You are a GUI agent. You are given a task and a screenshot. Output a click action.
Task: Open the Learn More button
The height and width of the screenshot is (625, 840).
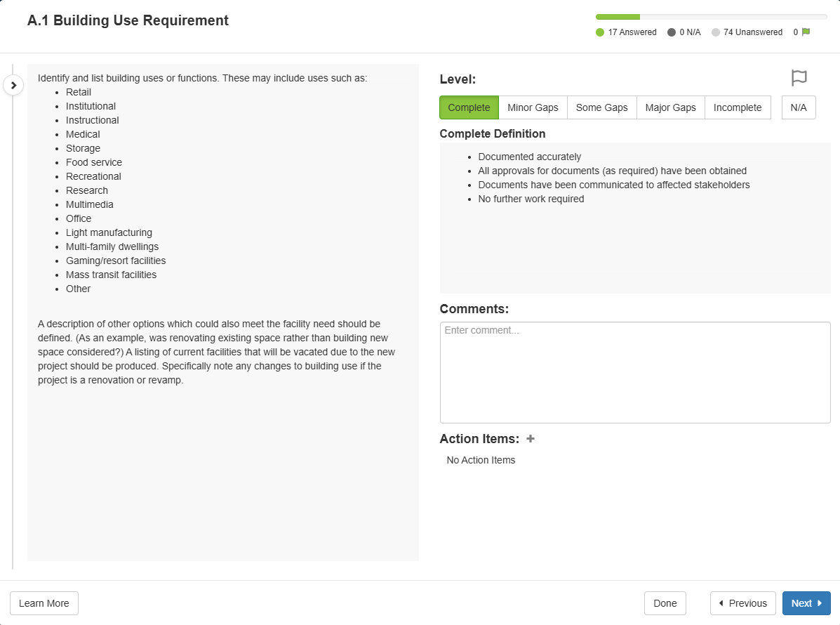(44, 603)
